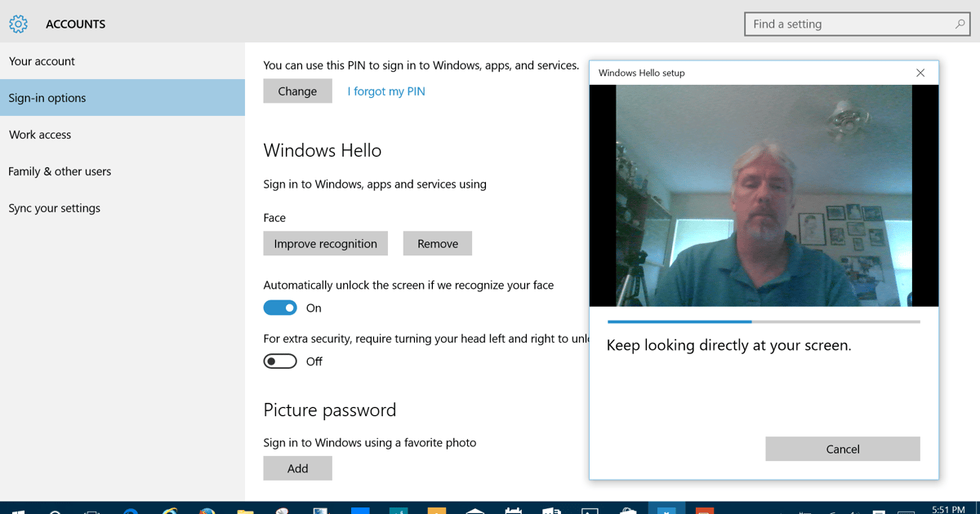The image size is (980, 514).
Task: Click the Cortana search icon on taskbar
Action: tap(54, 507)
